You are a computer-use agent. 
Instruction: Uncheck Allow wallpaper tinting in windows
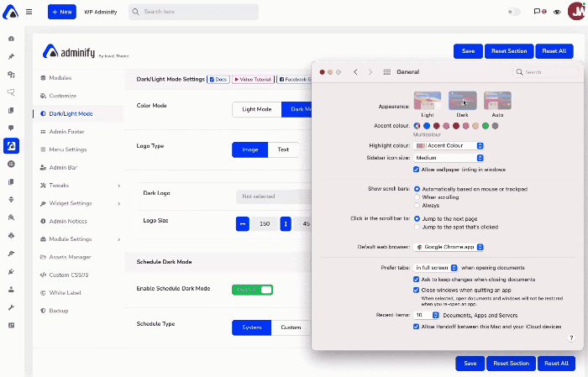pos(417,169)
